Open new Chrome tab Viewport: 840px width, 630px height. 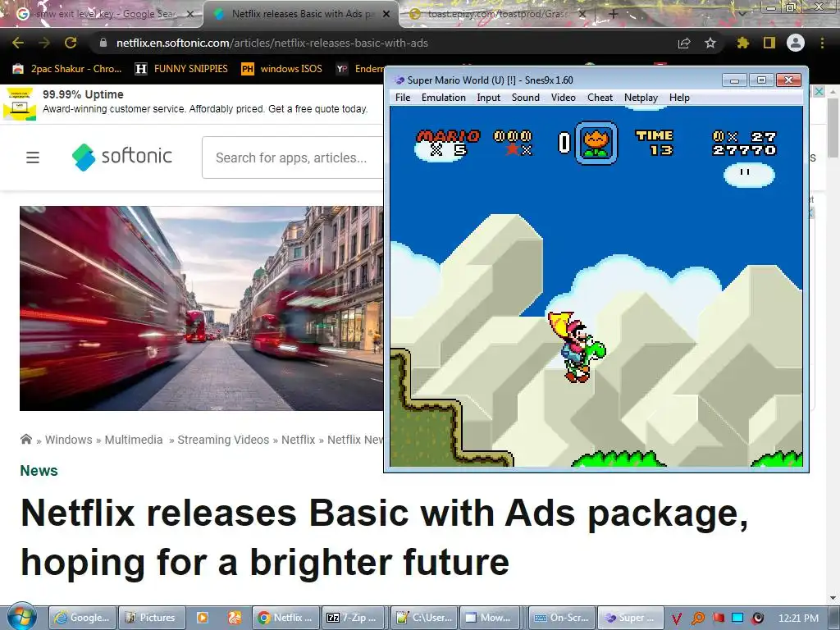(x=614, y=14)
